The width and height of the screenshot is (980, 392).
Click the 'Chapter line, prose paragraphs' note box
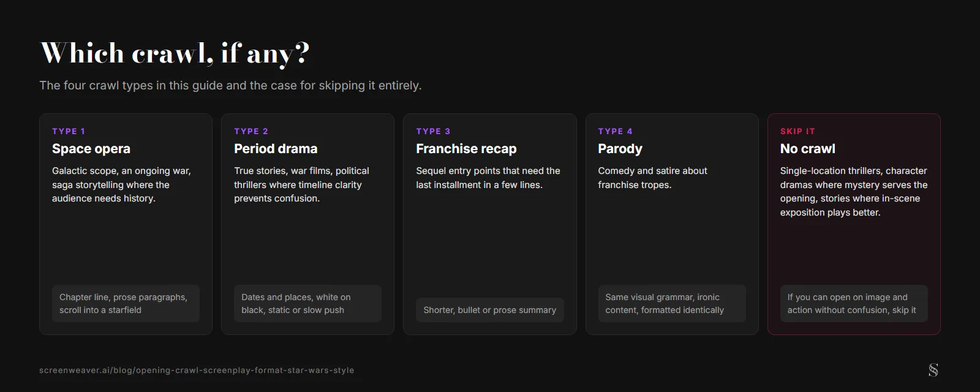coord(126,303)
